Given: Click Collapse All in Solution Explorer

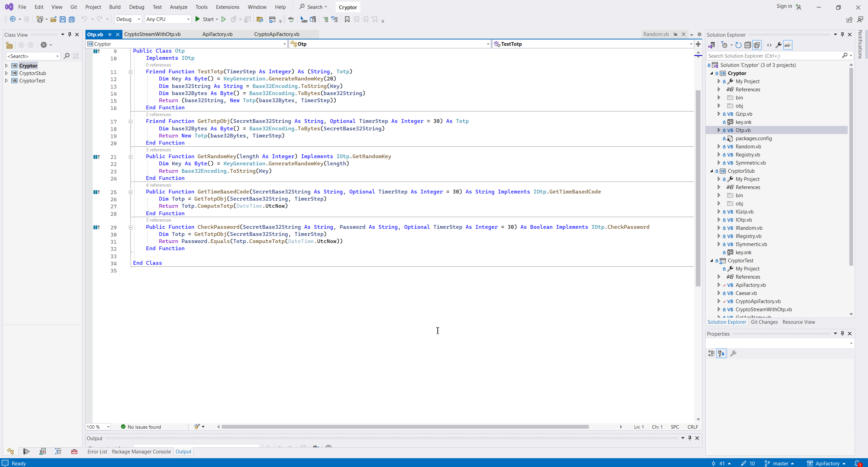Looking at the screenshot, I should (x=748, y=45).
